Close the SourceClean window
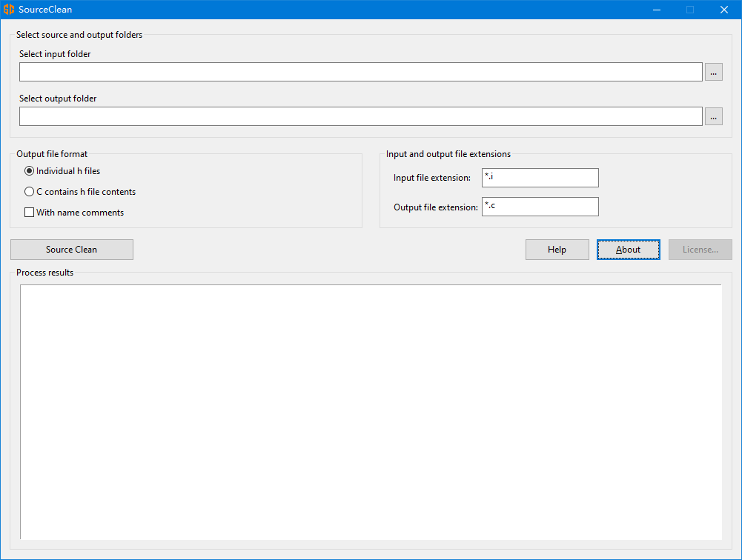Viewport: 742px width, 560px height. pos(724,10)
